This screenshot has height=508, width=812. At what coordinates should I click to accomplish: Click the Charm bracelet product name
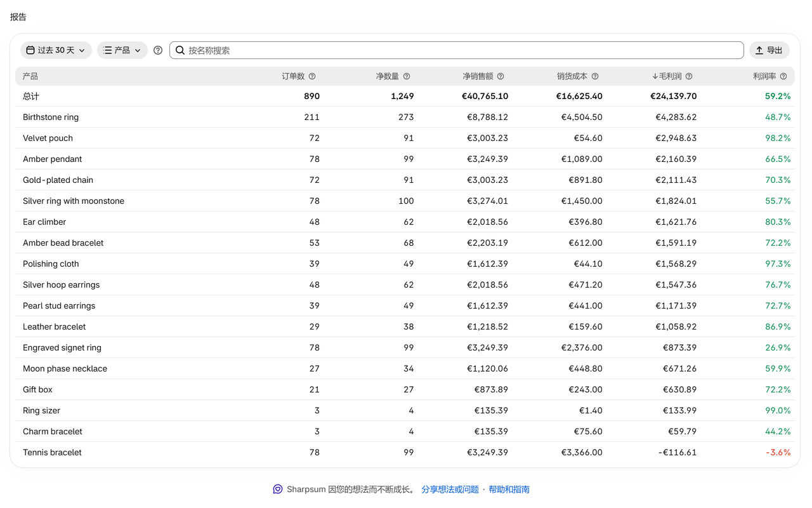53,431
